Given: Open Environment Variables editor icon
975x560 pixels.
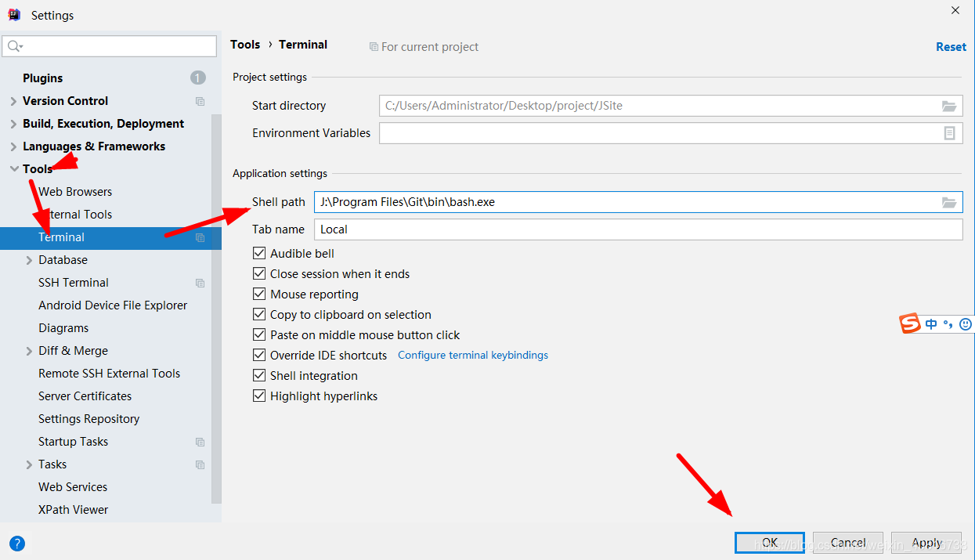Looking at the screenshot, I should click(949, 133).
